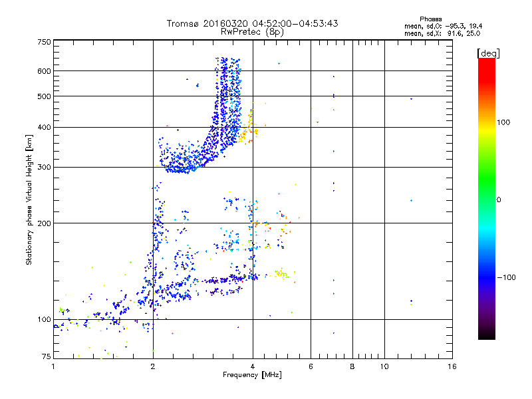Click the y-axis label "300"

pos(44,167)
